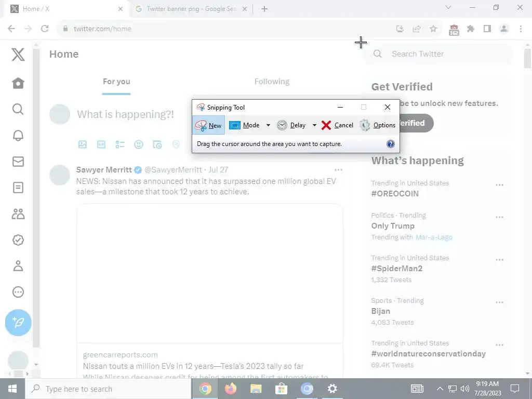
Task: Open Notifications bell icon in sidebar
Action: pyautogui.click(x=18, y=136)
